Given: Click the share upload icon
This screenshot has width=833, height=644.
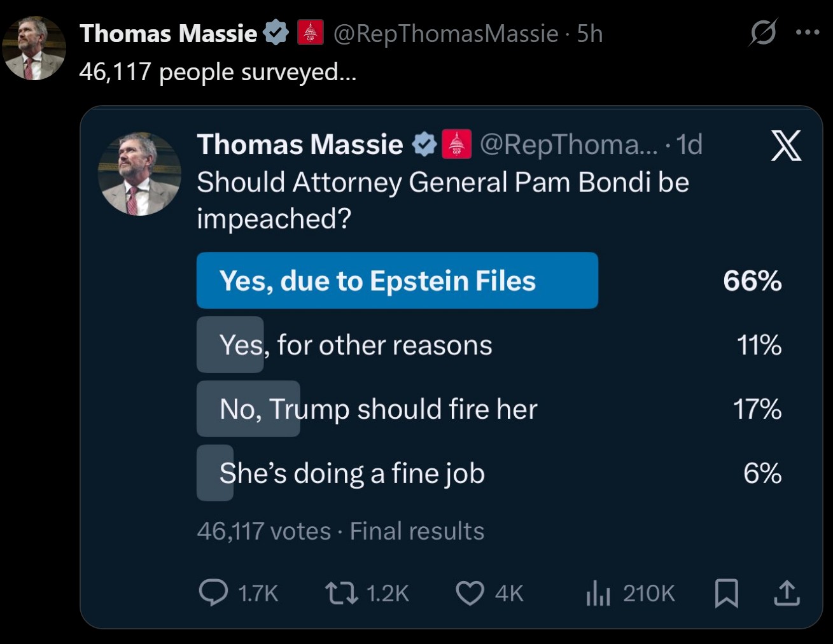Looking at the screenshot, I should (x=787, y=593).
